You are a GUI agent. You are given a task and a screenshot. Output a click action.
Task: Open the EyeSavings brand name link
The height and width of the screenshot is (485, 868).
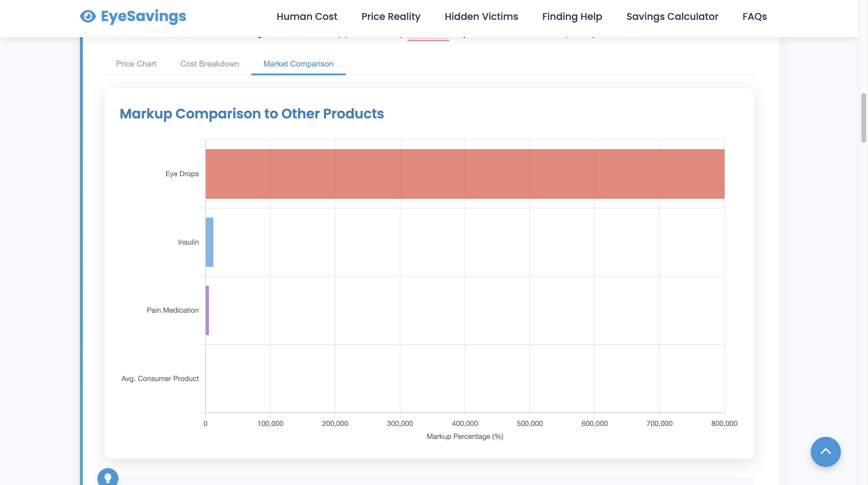tap(143, 16)
